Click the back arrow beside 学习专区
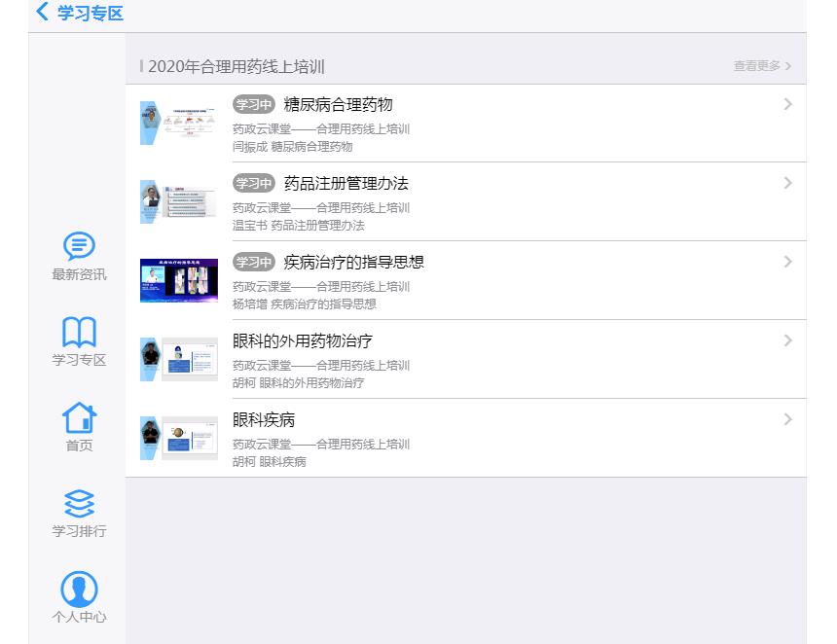The width and height of the screenshot is (837, 644). pos(42,13)
